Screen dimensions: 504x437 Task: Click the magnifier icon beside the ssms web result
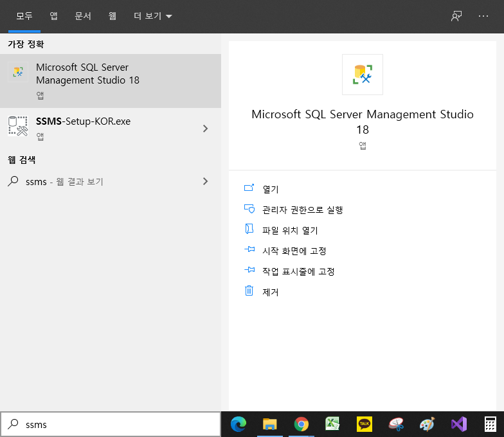pos(13,181)
